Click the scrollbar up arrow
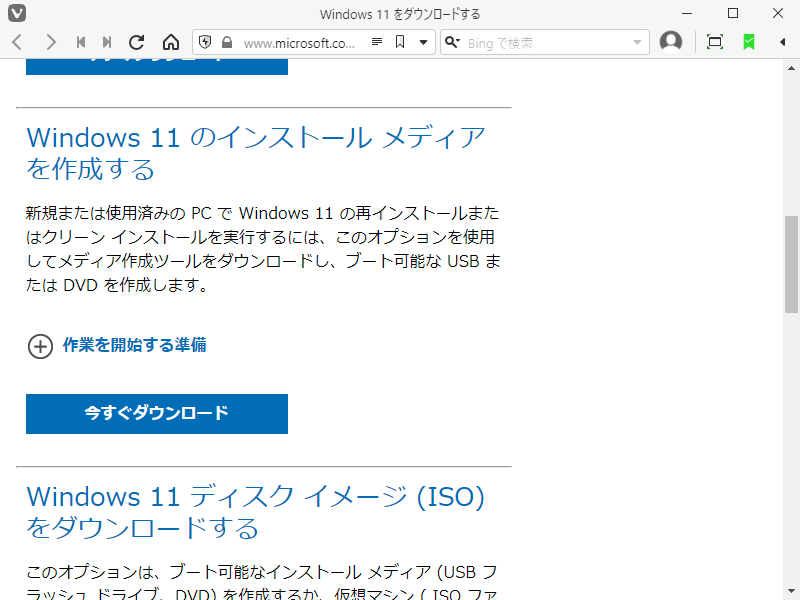This screenshot has width=800, height=600. (x=791, y=68)
